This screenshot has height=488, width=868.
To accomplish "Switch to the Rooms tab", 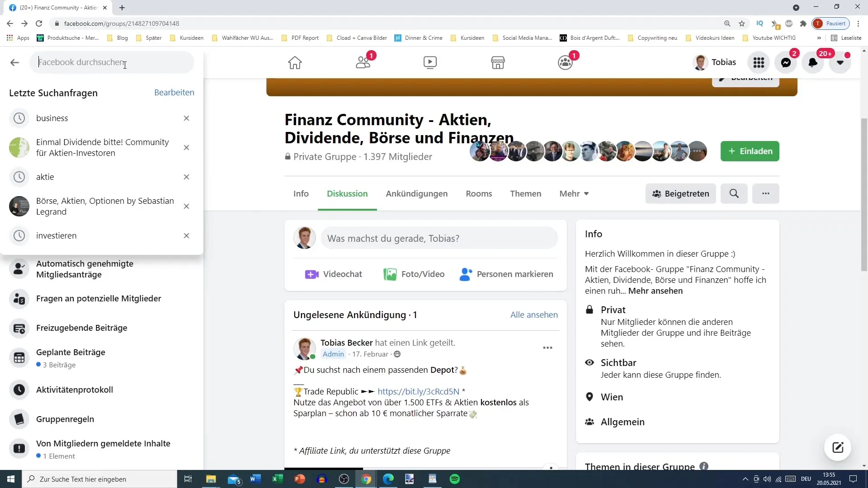I will [x=479, y=193].
